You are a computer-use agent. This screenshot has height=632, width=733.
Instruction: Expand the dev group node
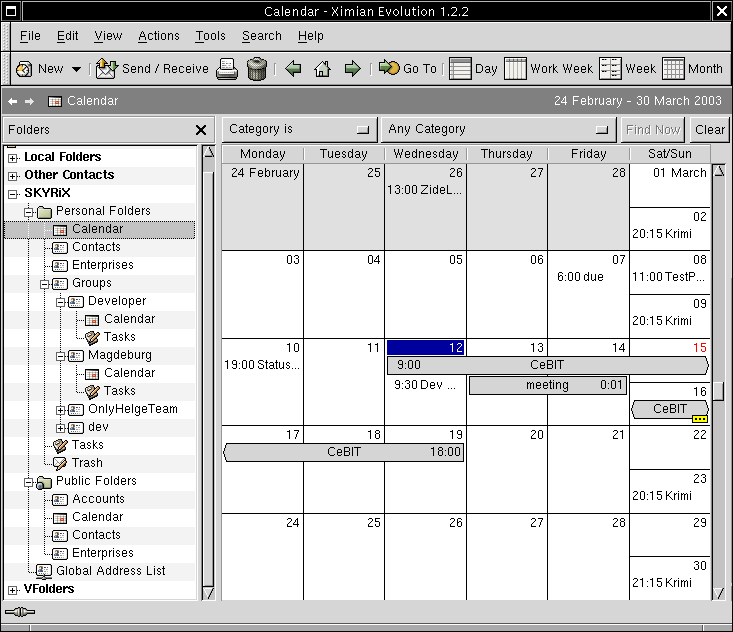(61, 428)
